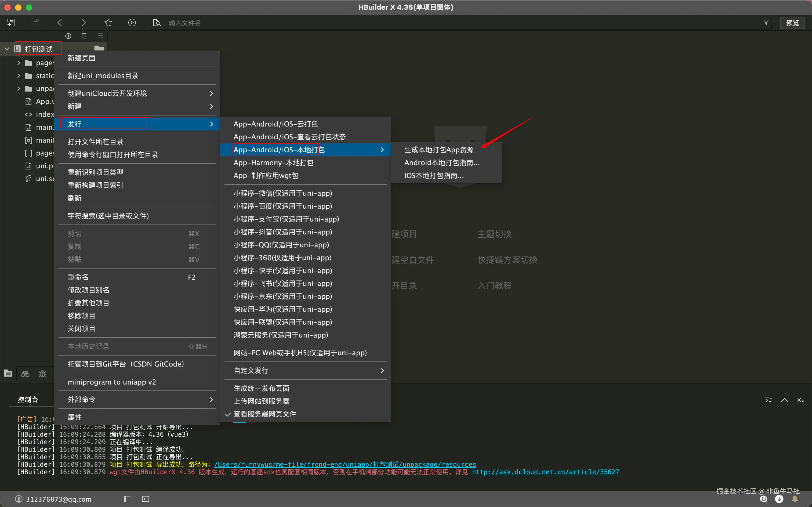
Task: Click the terminal icon in status bar
Action: point(146,499)
